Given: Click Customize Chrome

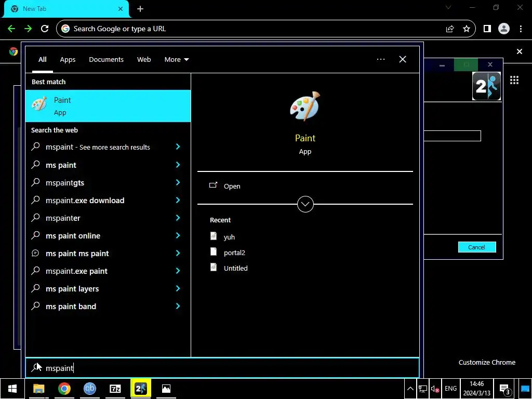Looking at the screenshot, I should pos(487,362).
